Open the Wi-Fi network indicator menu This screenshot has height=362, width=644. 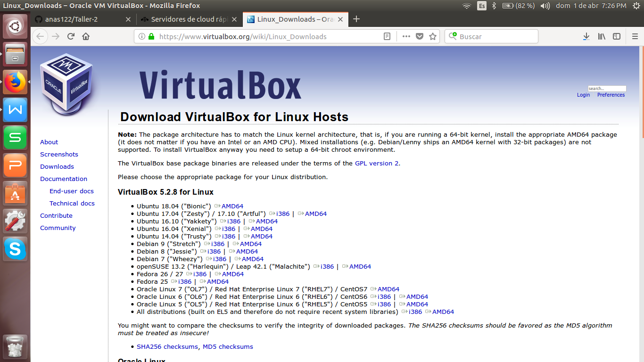click(467, 6)
